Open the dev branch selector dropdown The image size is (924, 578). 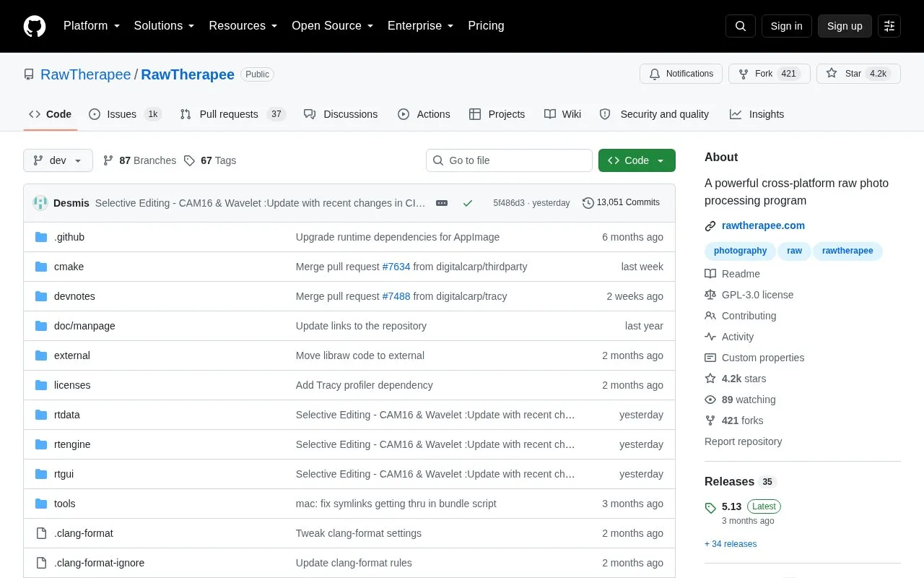[58, 160]
